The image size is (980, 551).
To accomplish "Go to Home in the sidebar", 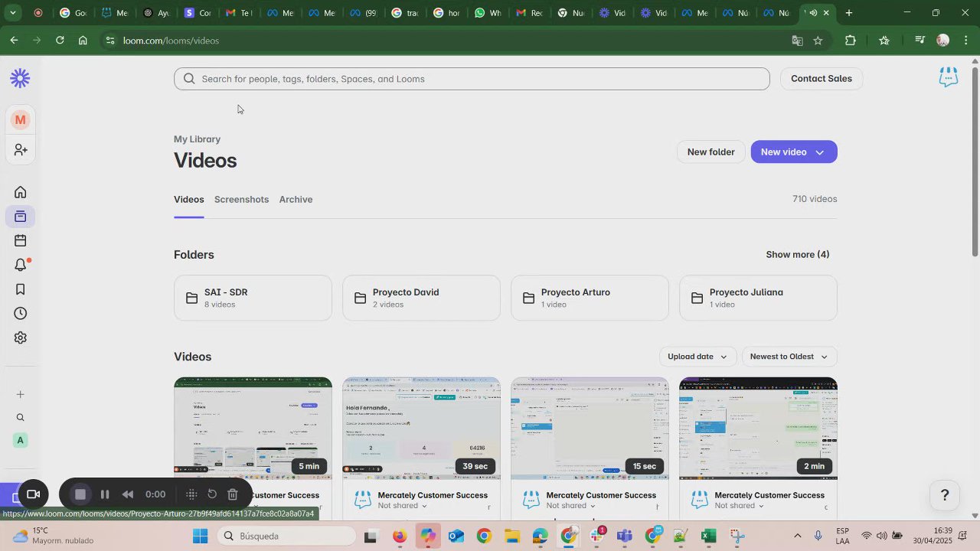I will [21, 192].
